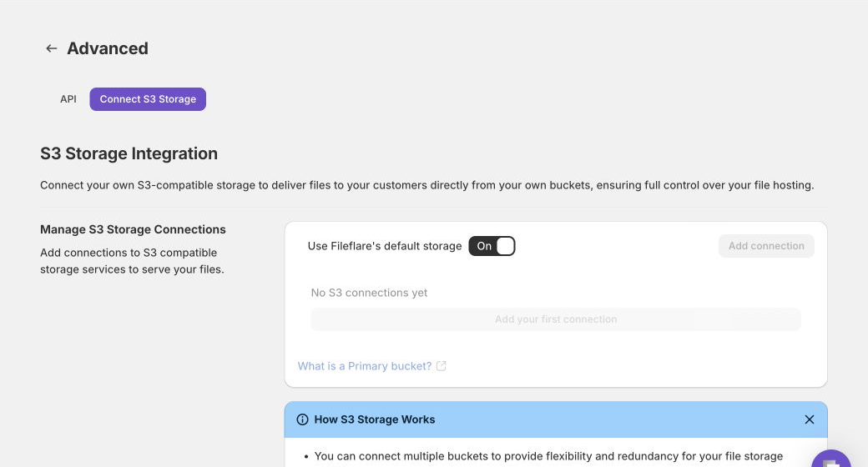Click the external link icon beside Primary bucket

[442, 366]
